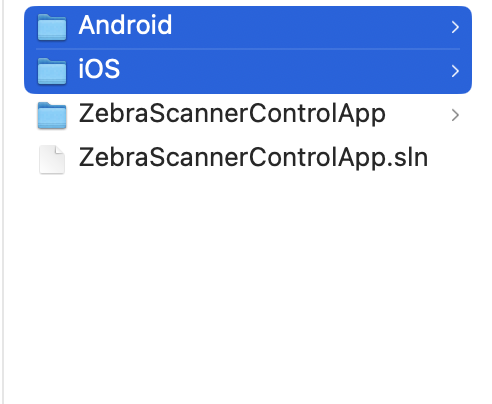
Task: Click blank highlighted space in the Android row
Action: tap(310, 27)
